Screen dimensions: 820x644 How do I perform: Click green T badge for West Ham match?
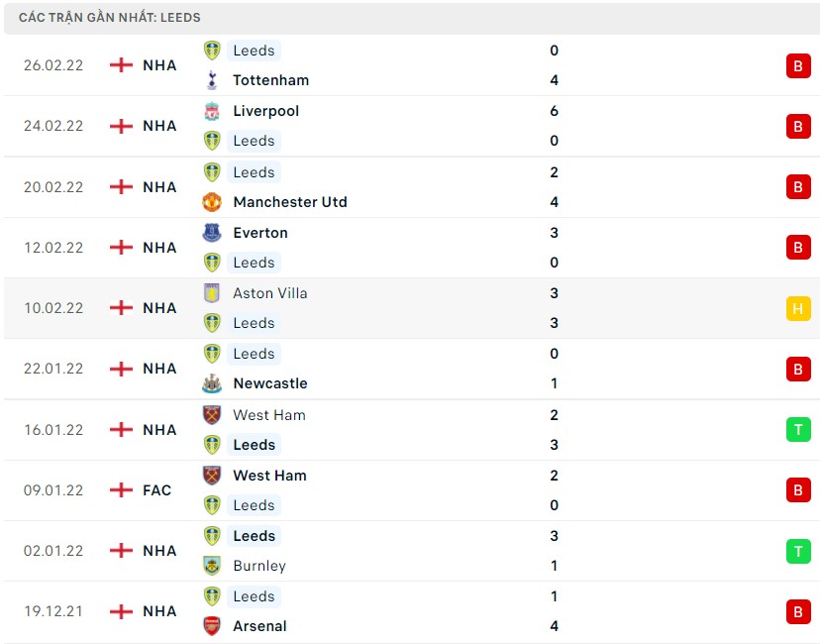click(798, 430)
